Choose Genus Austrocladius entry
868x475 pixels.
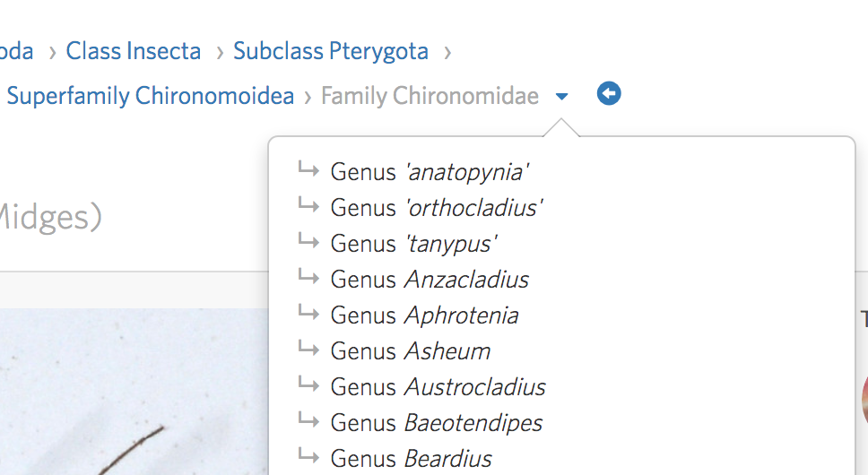438,386
